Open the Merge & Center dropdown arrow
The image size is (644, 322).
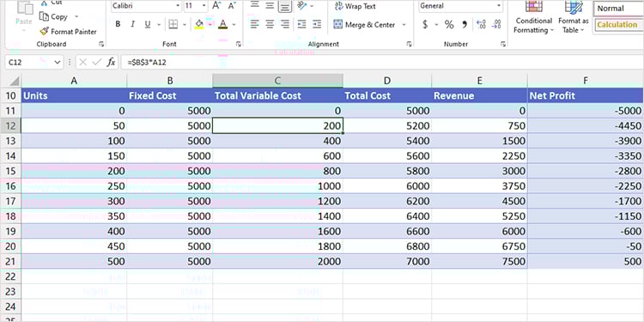coord(404,25)
